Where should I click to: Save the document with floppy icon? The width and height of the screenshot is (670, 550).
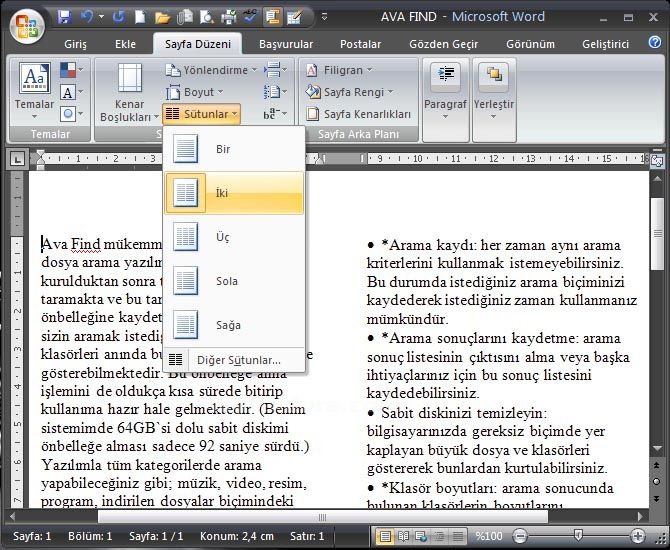pos(64,17)
